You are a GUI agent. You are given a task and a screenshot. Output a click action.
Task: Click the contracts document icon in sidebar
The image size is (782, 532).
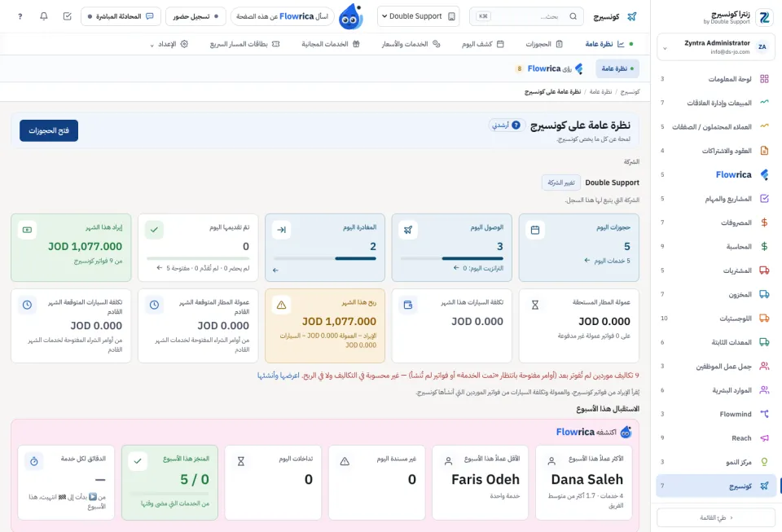click(764, 151)
